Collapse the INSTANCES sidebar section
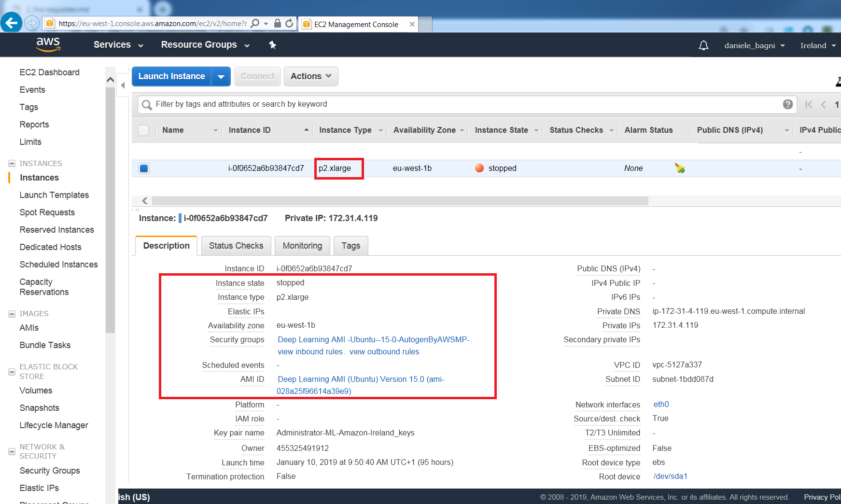The image size is (841, 504). (12, 164)
